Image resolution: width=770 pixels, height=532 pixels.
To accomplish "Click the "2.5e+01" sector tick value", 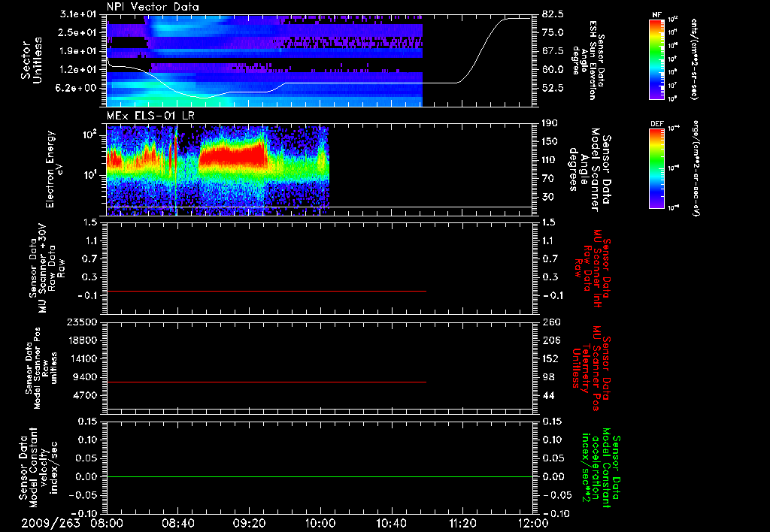I will [x=77, y=32].
